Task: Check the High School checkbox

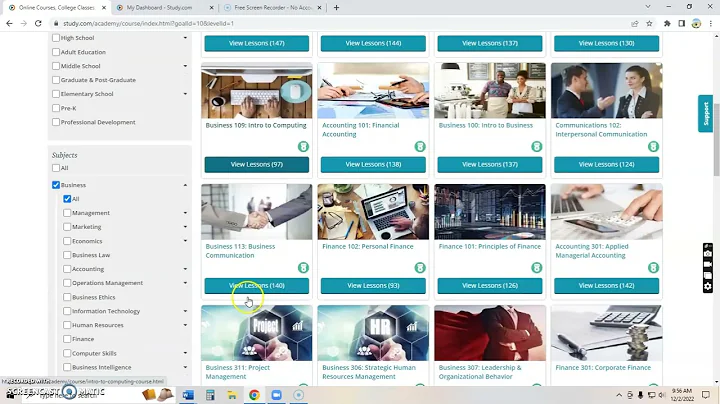Action: [x=56, y=38]
